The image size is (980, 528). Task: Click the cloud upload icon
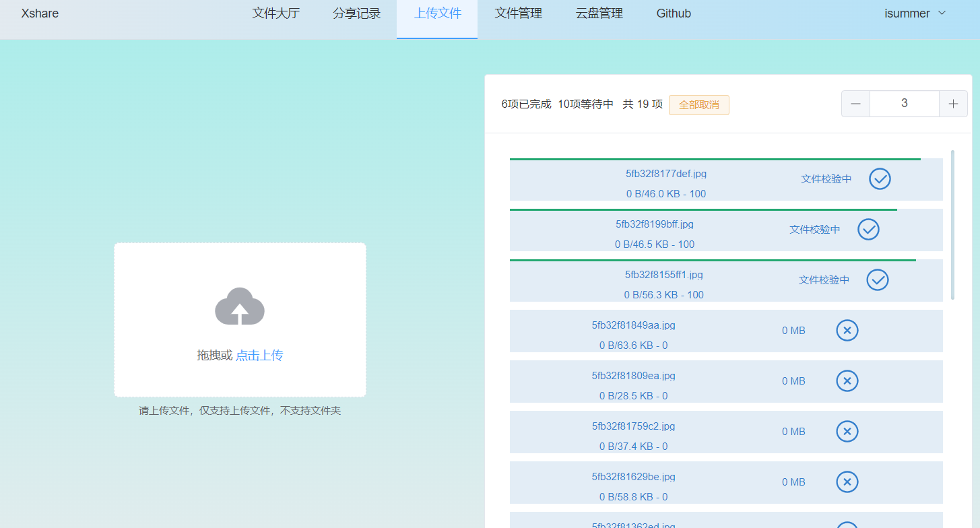pyautogui.click(x=240, y=306)
